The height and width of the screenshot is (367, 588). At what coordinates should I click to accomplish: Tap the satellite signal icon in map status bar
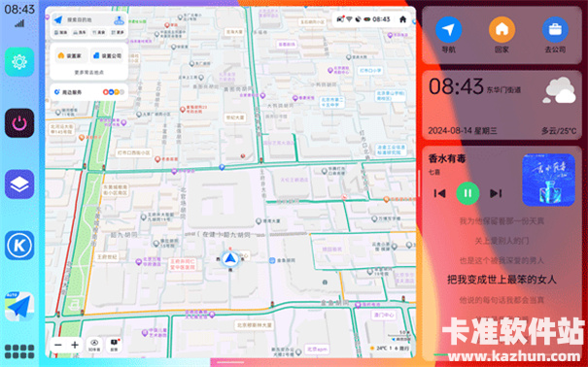point(358,19)
